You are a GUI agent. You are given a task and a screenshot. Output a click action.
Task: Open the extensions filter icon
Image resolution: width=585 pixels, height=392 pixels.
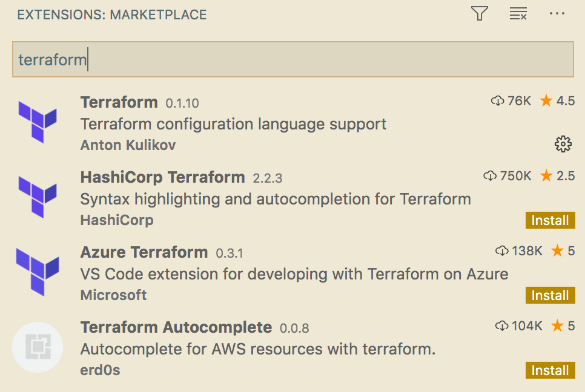[480, 14]
